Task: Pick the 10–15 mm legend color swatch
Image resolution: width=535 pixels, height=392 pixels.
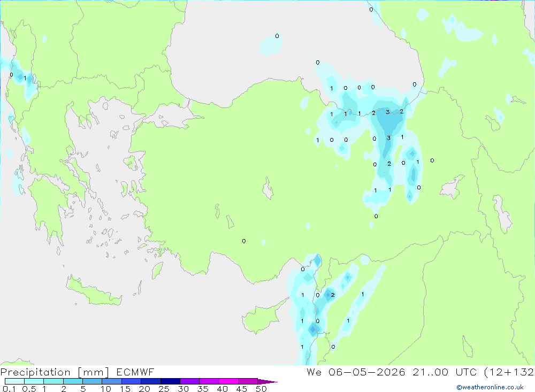Action: pos(112,381)
